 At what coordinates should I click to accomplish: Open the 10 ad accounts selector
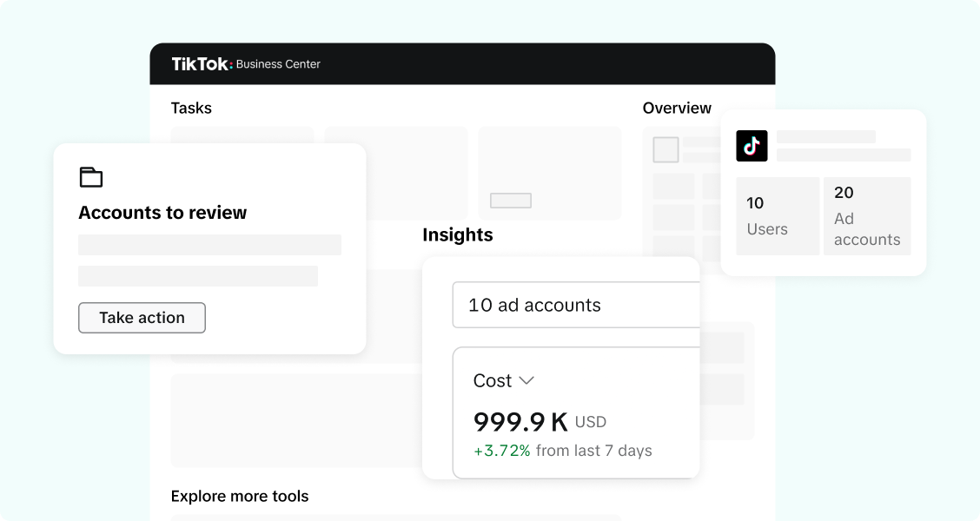[x=576, y=305]
